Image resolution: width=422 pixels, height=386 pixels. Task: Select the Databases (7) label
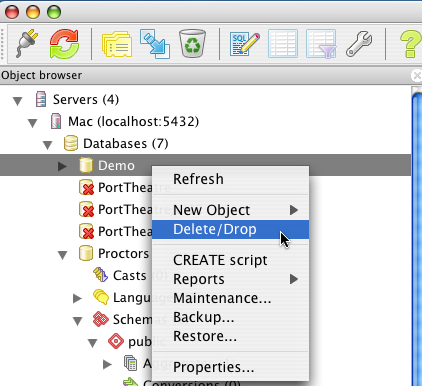[x=126, y=144]
